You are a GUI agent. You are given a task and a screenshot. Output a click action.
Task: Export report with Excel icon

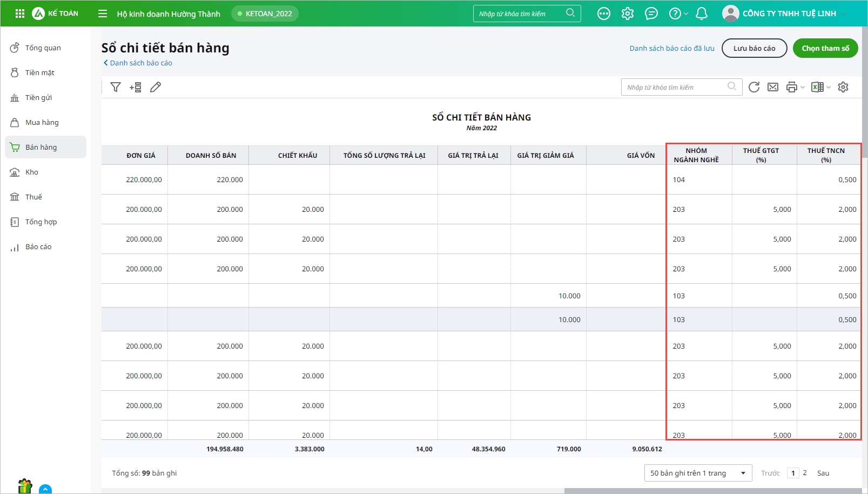coord(817,87)
